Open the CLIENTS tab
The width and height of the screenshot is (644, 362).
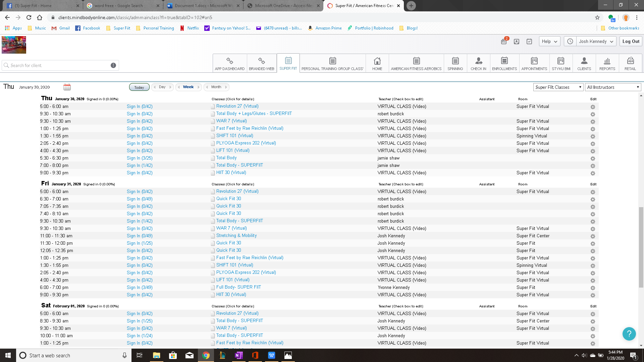pyautogui.click(x=584, y=63)
